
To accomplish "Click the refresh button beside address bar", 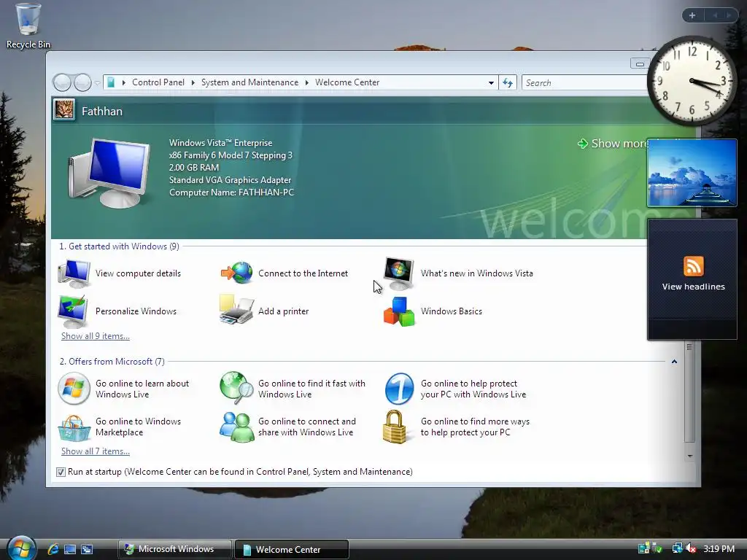I will tap(508, 83).
